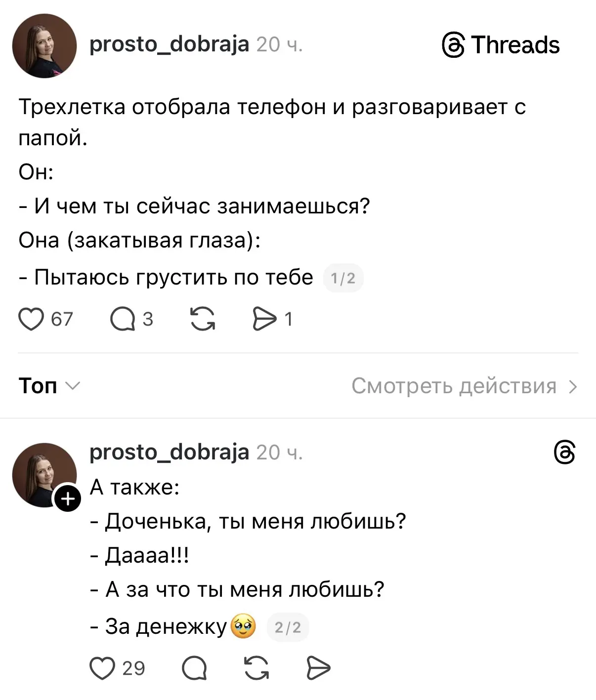View the first post's profile picture
Image resolution: width=596 pixels, height=700 pixels.
(44, 46)
